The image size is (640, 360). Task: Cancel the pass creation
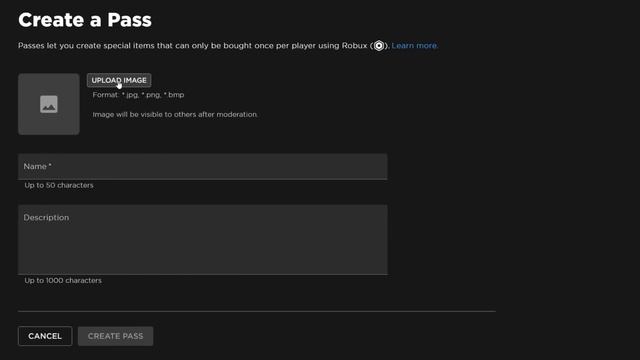[45, 336]
